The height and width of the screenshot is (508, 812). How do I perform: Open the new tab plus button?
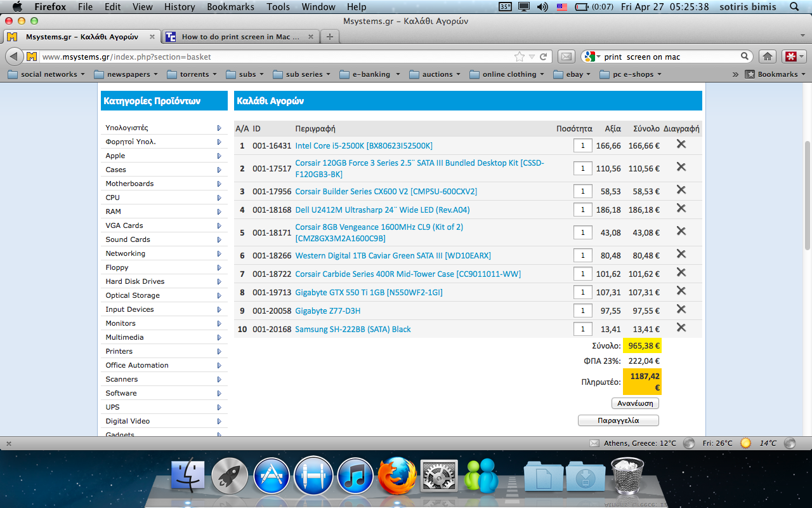coord(329,36)
